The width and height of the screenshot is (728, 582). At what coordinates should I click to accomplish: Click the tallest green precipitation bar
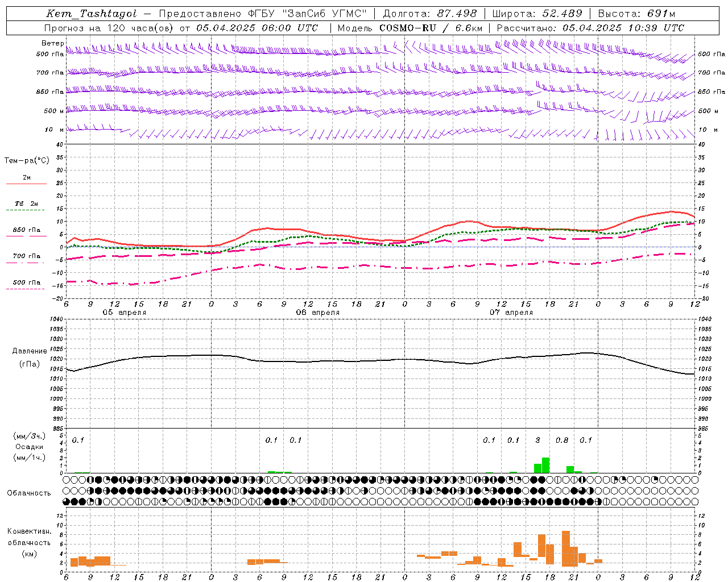(546, 465)
